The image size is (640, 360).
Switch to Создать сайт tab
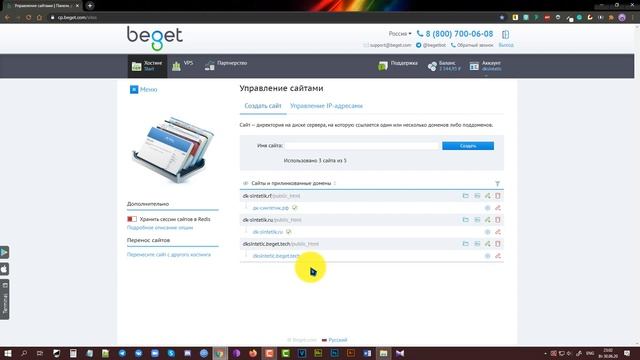point(263,106)
